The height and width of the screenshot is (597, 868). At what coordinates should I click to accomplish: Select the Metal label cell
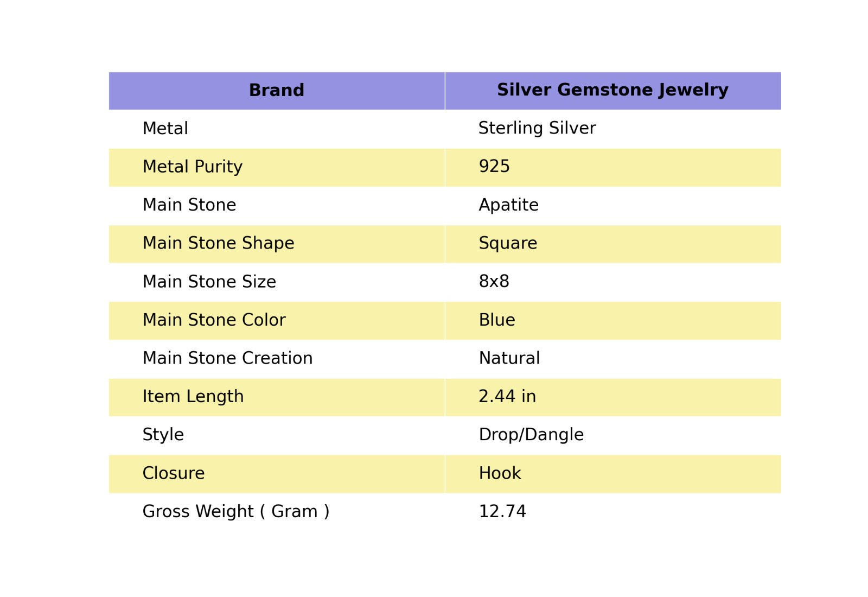coord(277,129)
